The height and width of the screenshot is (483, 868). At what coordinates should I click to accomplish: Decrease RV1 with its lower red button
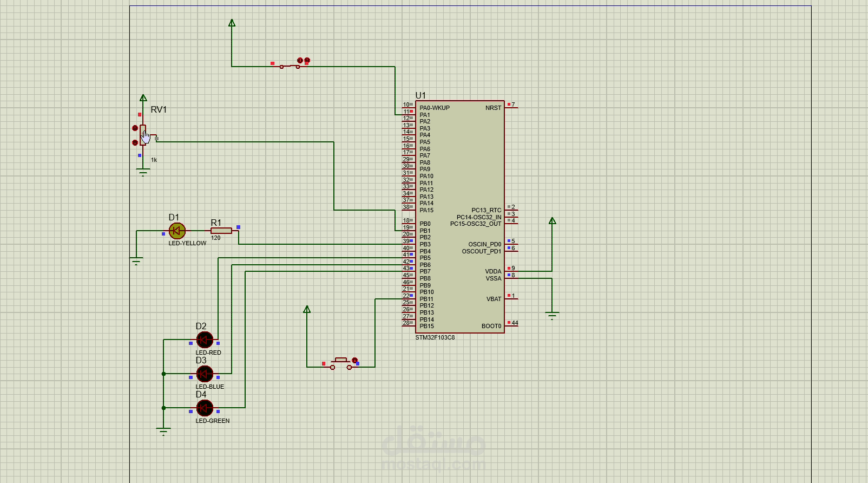pyautogui.click(x=135, y=143)
